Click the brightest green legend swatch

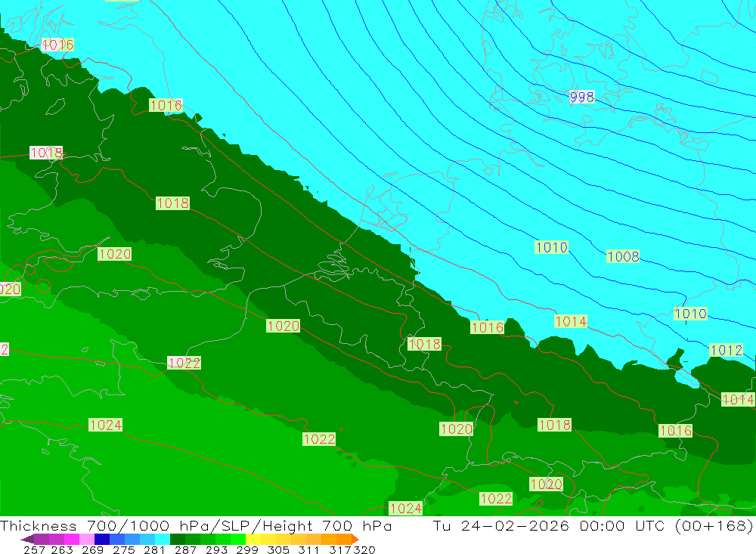(x=238, y=539)
